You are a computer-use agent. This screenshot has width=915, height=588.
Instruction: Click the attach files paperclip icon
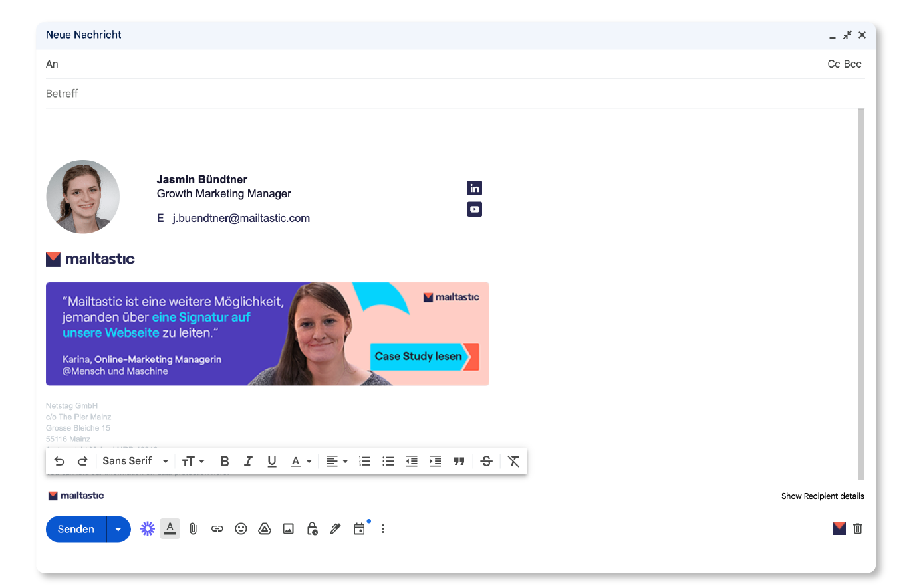pos(193,529)
